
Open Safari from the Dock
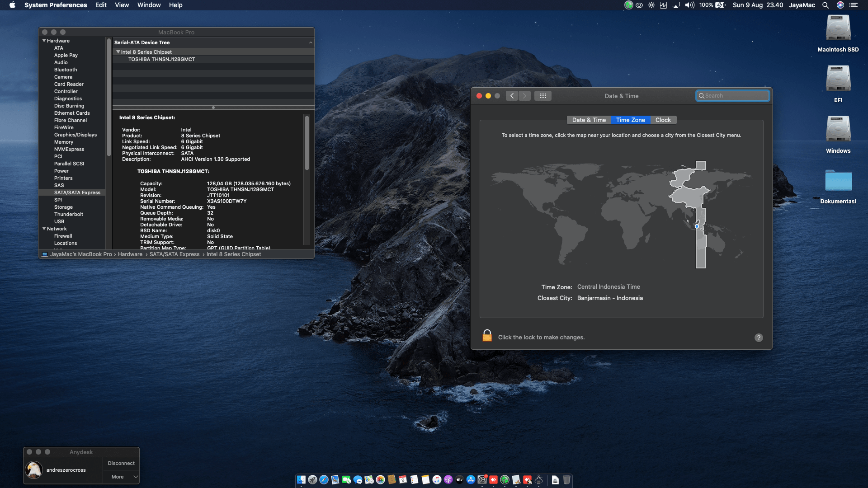(324, 480)
